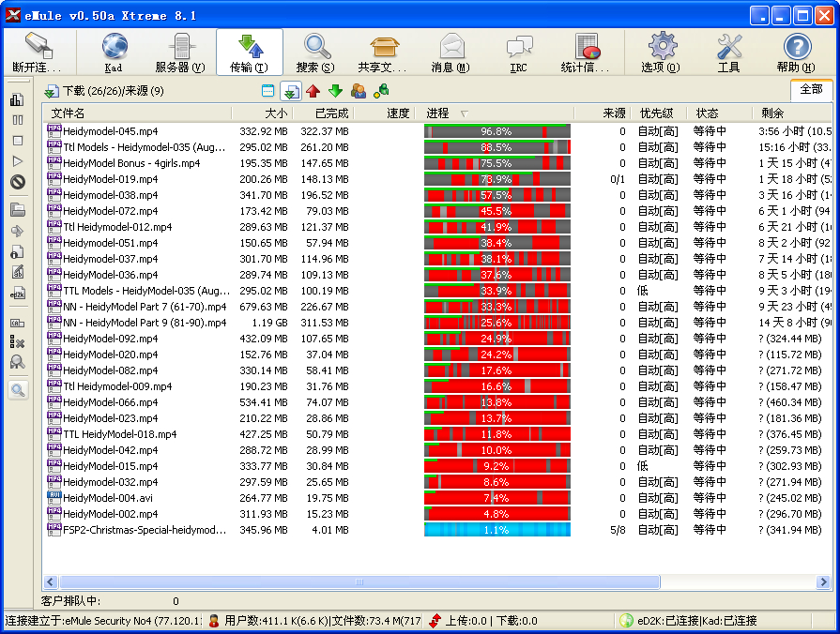
Task: Sort by 速度 column header
Action: click(384, 113)
